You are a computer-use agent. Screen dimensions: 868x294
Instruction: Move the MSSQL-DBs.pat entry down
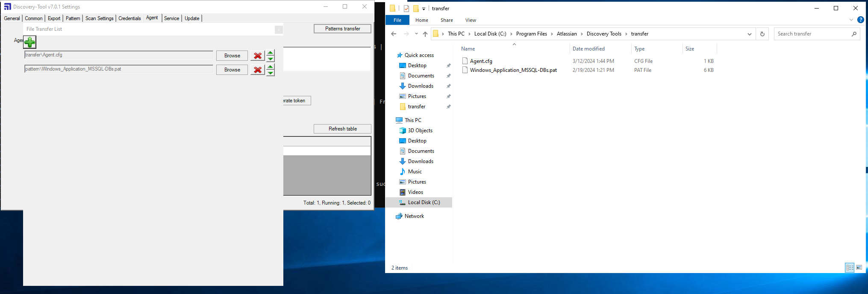[271, 73]
